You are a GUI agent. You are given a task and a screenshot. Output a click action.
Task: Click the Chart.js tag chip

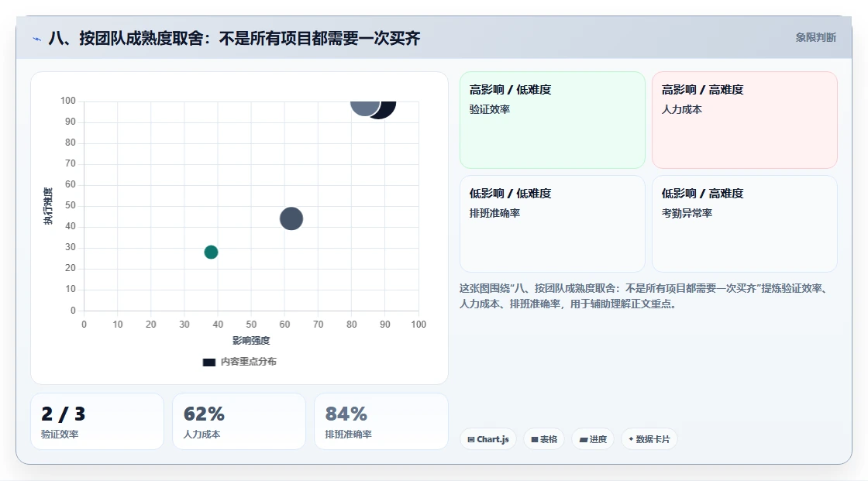click(487, 439)
